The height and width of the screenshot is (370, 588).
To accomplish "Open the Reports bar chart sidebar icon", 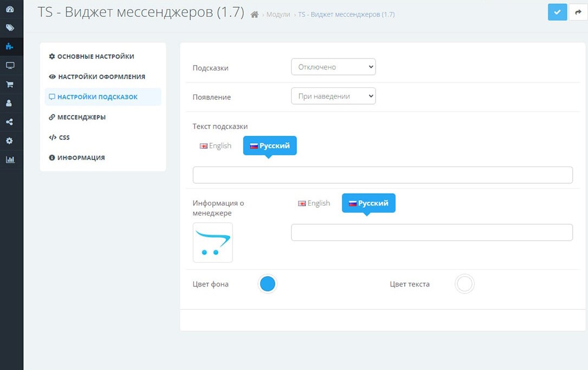I will pos(10,160).
